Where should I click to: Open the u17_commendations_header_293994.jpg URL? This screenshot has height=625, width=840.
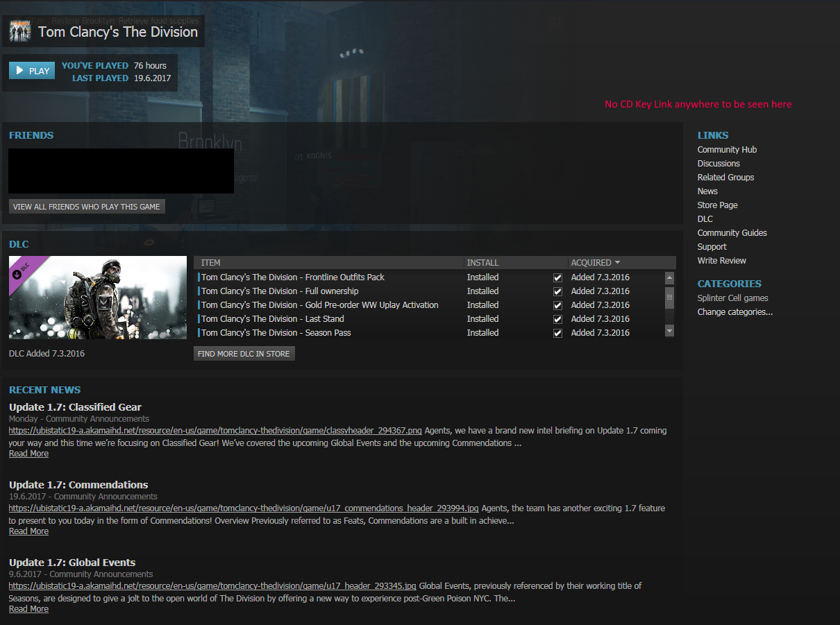coord(244,508)
